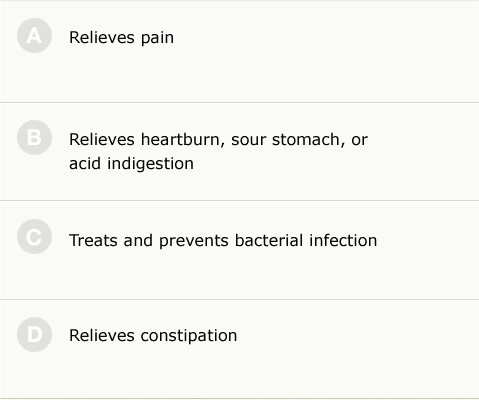
Task: Select the circular B answer badge
Action: click(x=34, y=138)
